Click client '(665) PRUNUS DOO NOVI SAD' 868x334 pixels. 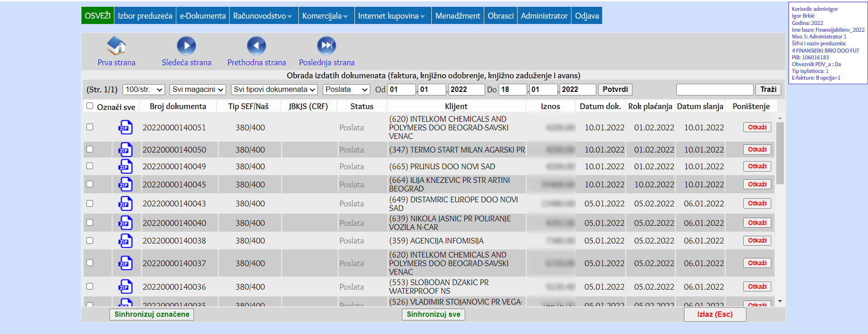pos(442,167)
